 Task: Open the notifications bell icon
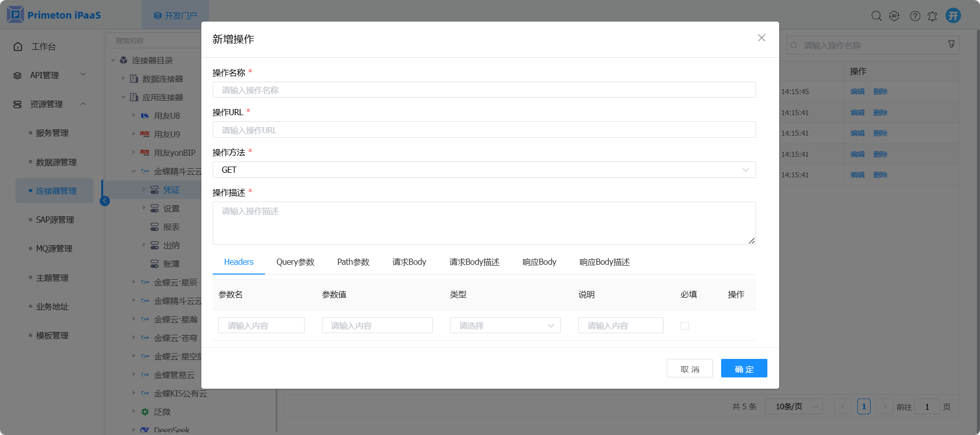pyautogui.click(x=932, y=16)
